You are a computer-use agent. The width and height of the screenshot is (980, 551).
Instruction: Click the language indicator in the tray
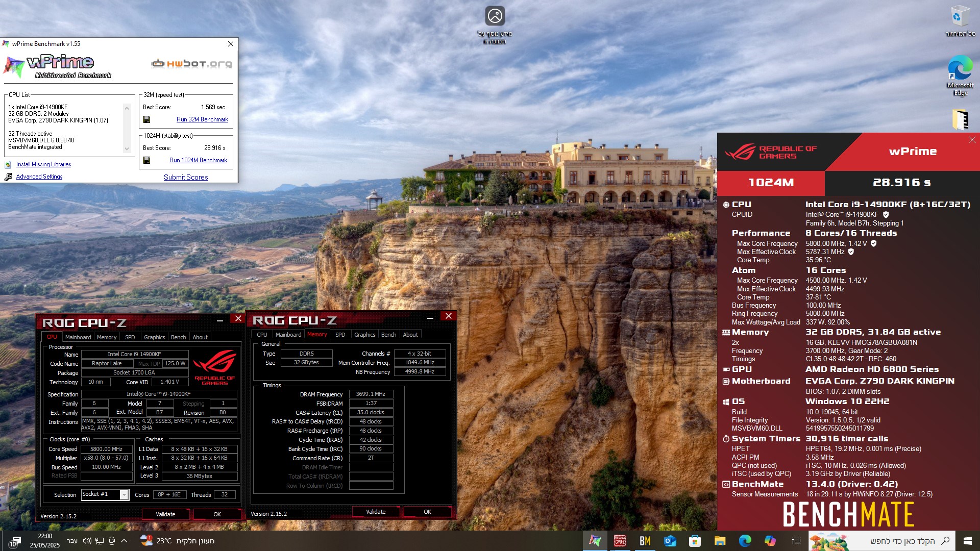pos(72,541)
